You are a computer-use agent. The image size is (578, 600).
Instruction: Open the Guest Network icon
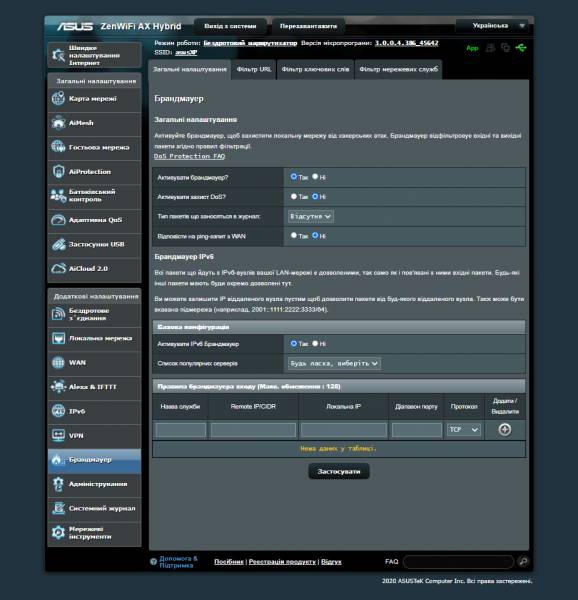[x=58, y=147]
